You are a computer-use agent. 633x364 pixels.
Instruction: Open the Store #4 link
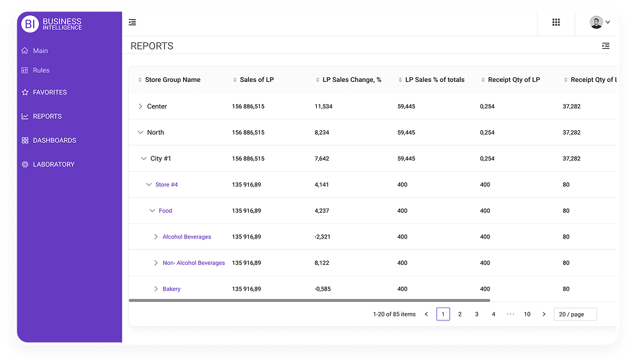[x=166, y=184]
